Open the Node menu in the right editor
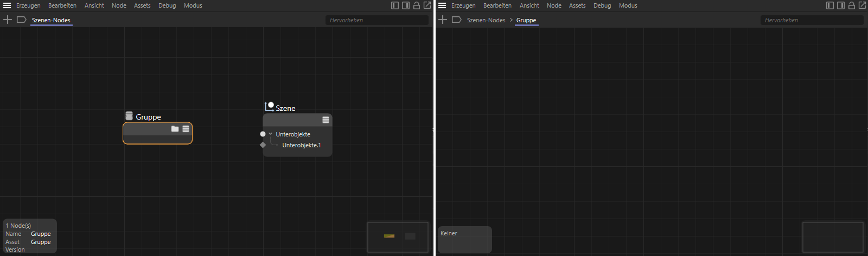 pyautogui.click(x=554, y=5)
